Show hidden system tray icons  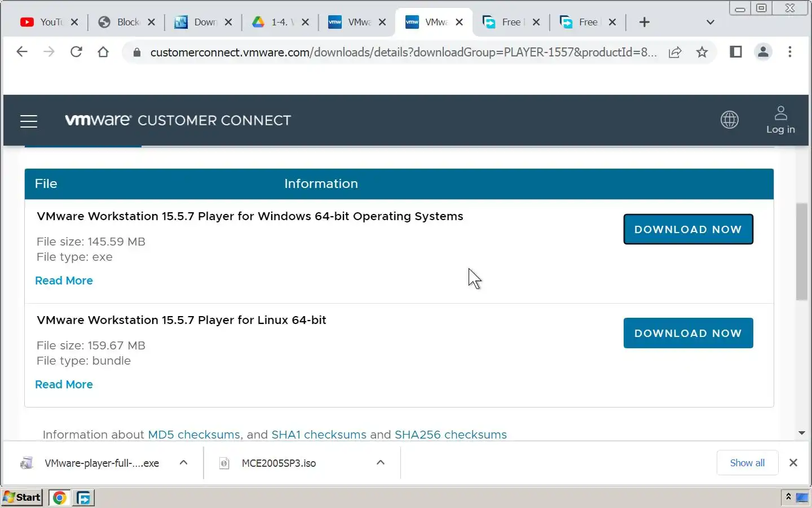pos(788,497)
